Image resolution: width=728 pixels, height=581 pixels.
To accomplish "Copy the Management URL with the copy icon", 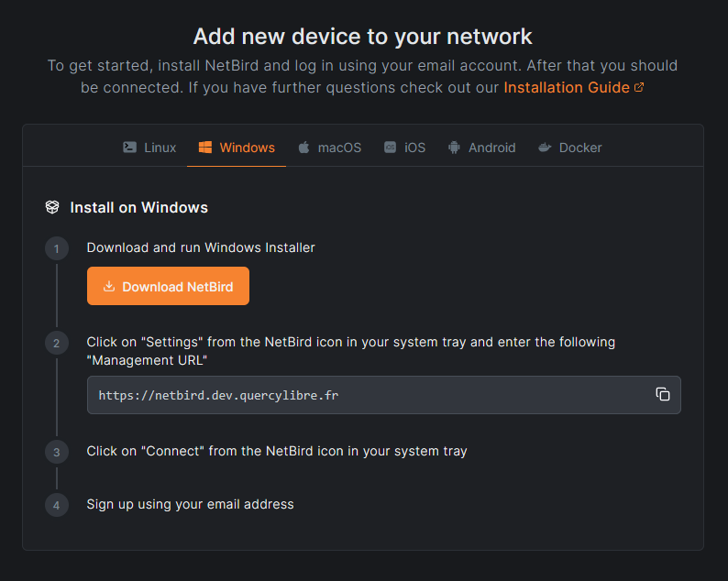I will (x=663, y=394).
